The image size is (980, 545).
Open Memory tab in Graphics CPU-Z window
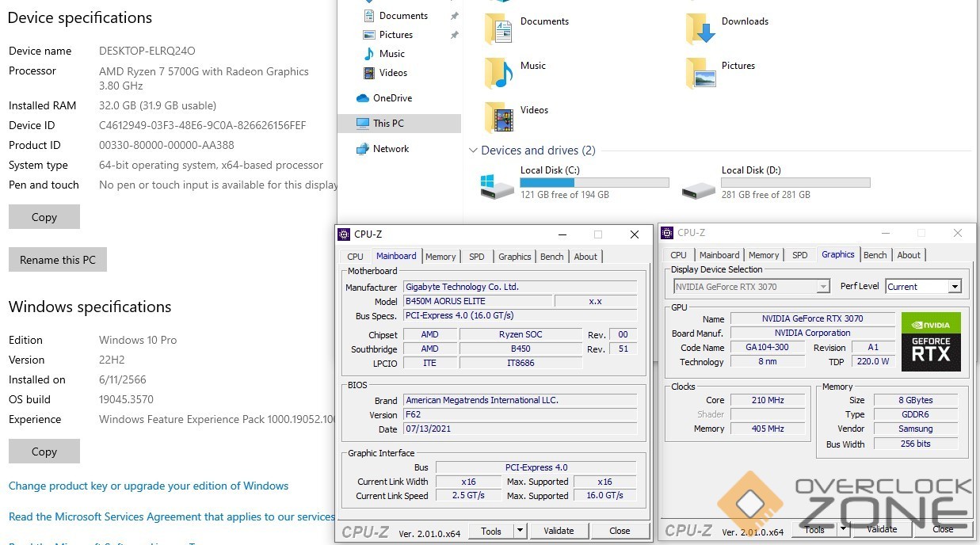tap(764, 255)
